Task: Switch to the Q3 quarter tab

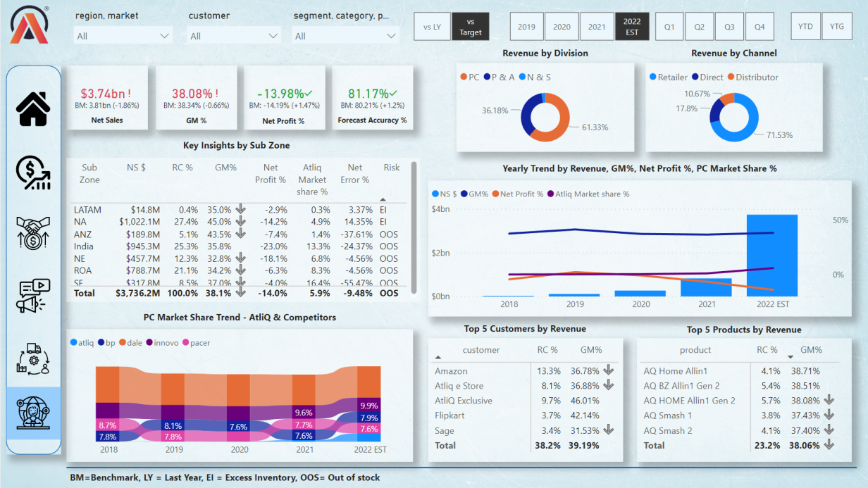Action: click(x=729, y=27)
